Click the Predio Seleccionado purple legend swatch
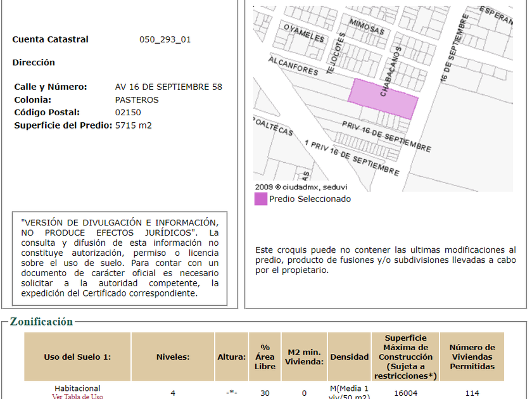The image size is (532, 399). pos(260,199)
